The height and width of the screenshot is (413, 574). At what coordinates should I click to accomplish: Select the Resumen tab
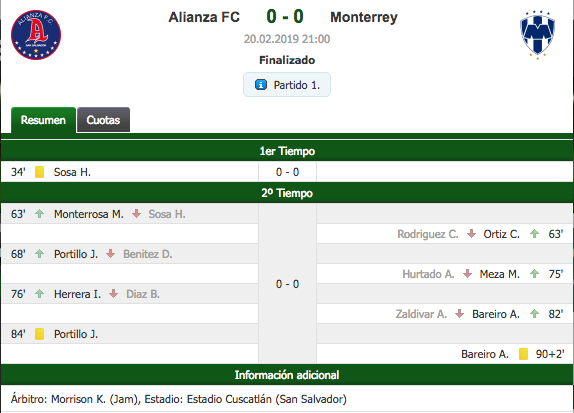[x=43, y=120]
